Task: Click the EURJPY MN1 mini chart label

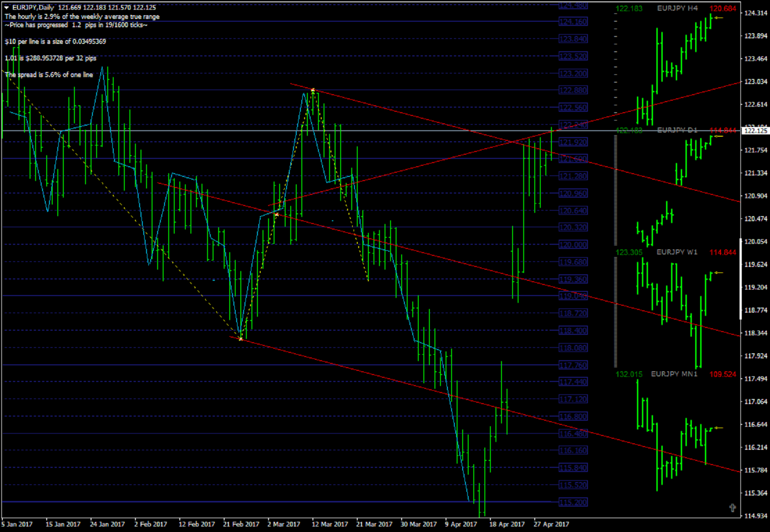Action: (674, 374)
